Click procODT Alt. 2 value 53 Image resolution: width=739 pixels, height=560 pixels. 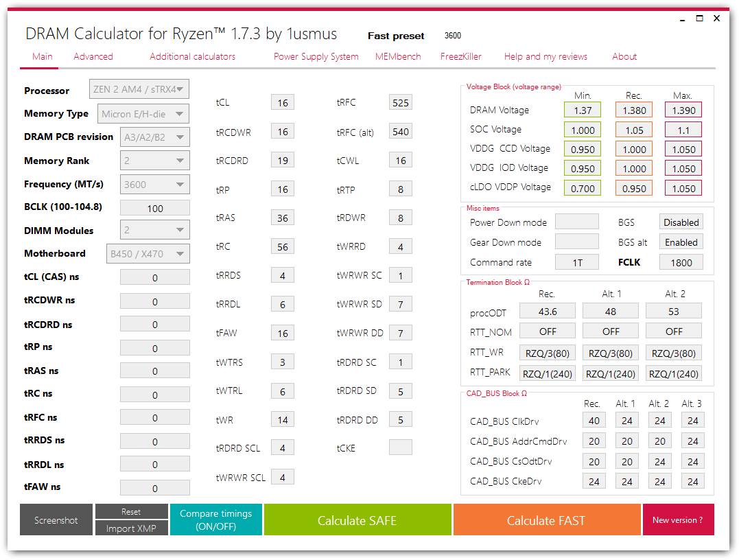[674, 311]
